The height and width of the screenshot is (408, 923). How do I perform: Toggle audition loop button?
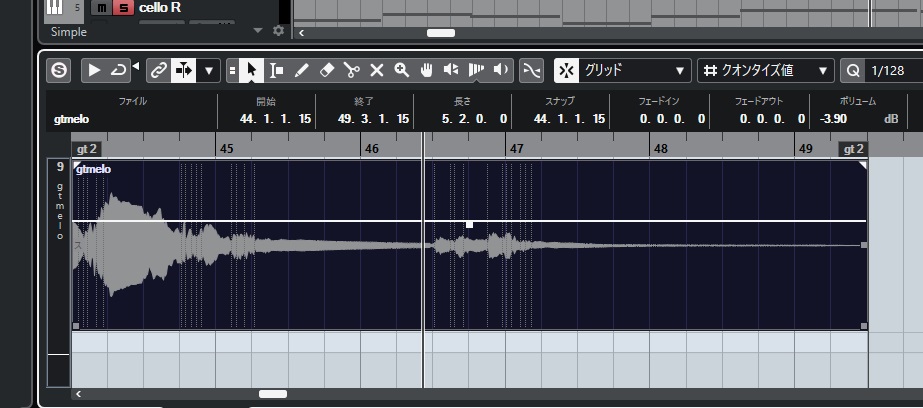coord(118,70)
